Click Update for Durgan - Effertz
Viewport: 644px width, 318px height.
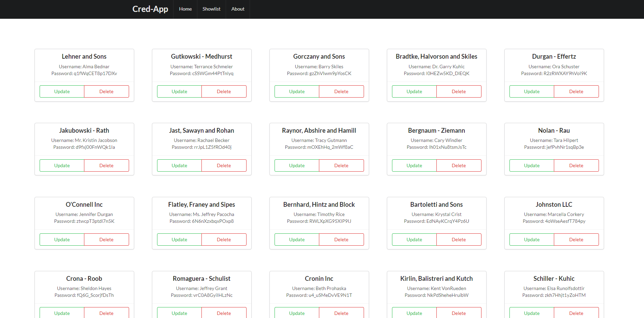pos(531,91)
